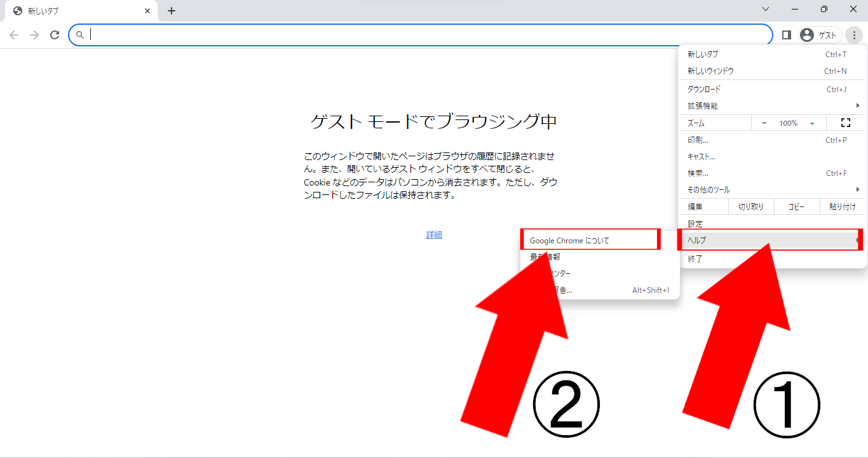The image size is (868, 458).
Task: Click the コピー button in edit row
Action: [796, 206]
